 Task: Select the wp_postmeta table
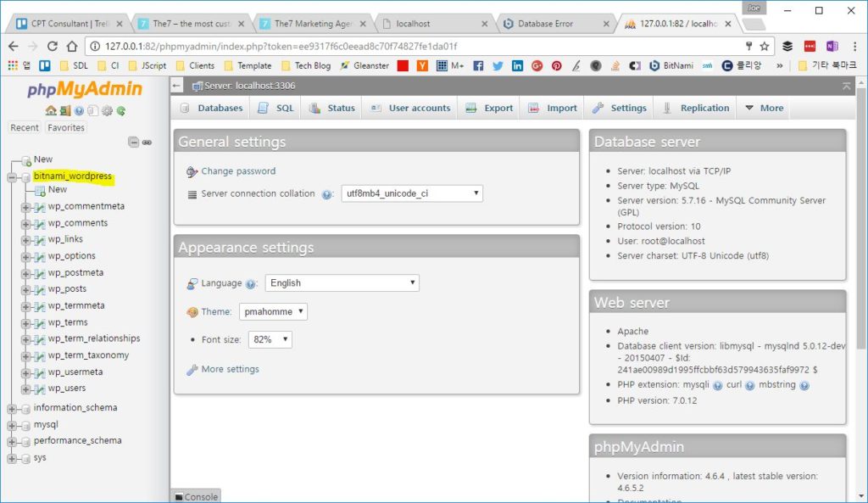75,272
